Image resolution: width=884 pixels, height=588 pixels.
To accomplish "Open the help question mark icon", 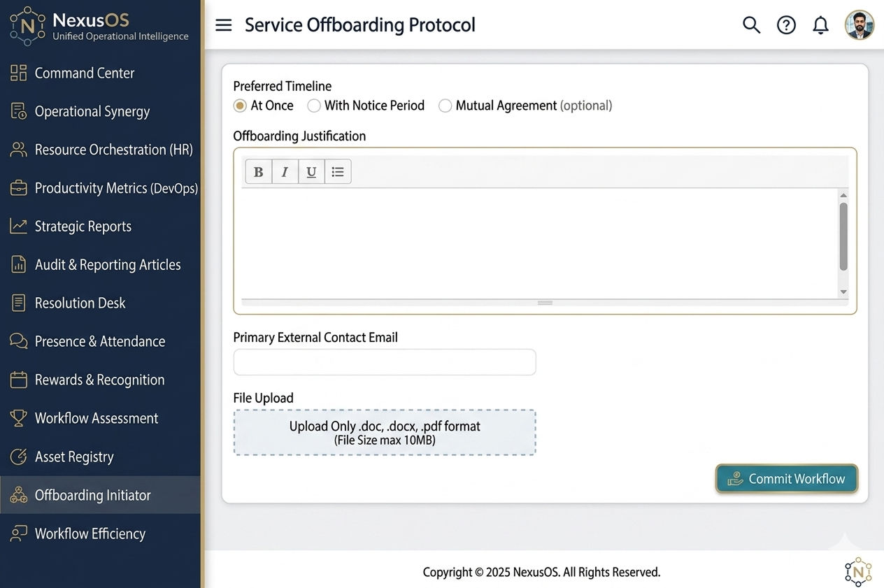I will (x=786, y=25).
